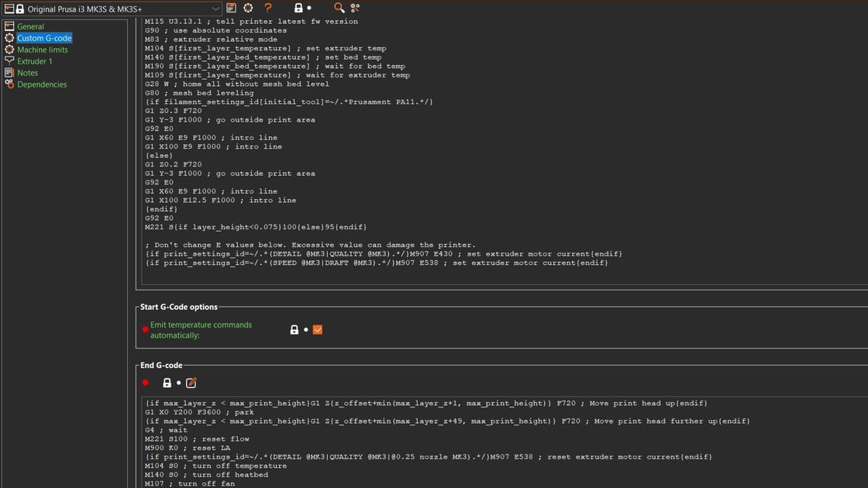
Task: Open the settings search magnifier
Action: point(339,7)
